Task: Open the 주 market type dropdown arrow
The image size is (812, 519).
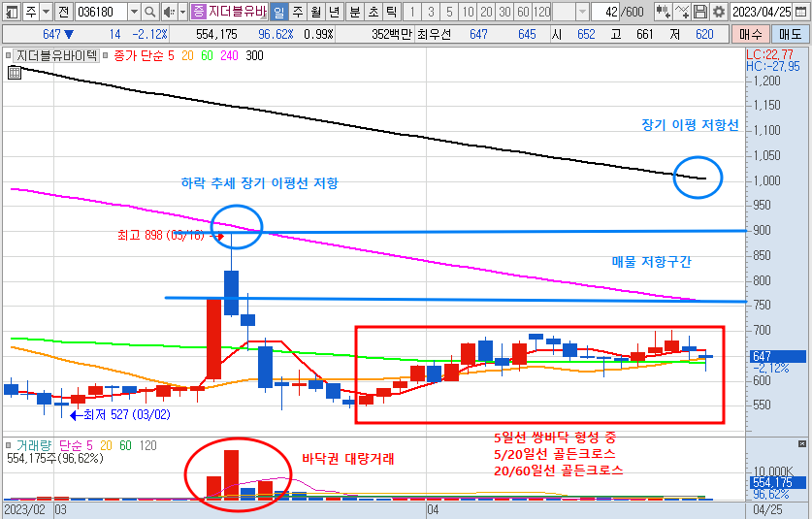Action: tap(46, 12)
